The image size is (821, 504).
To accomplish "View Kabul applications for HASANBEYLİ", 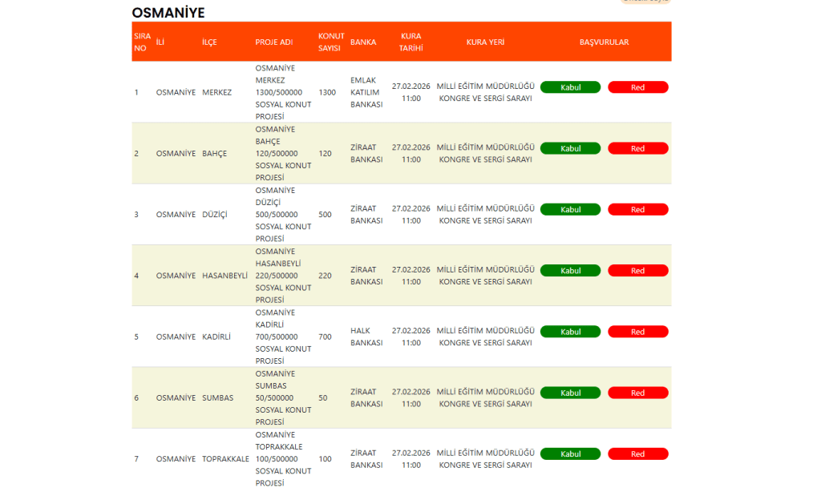I will click(x=570, y=271).
